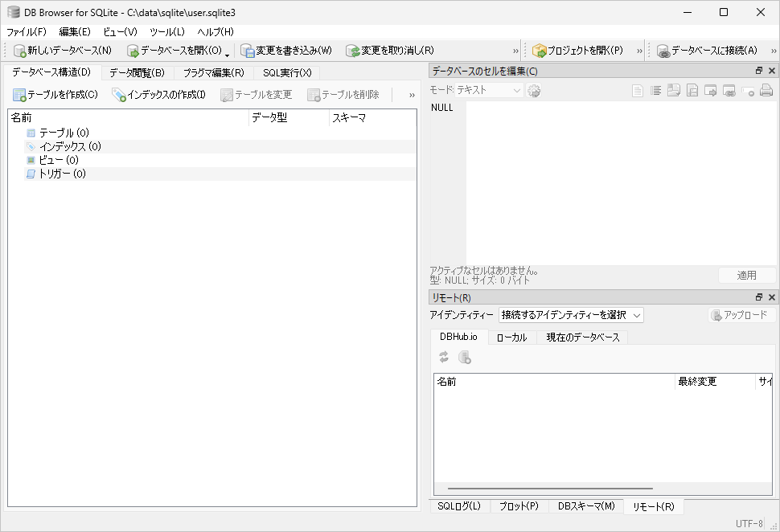Image resolution: width=780 pixels, height=532 pixels.
Task: Click Create Table (テーブルを作成) icon
Action: (x=19, y=95)
